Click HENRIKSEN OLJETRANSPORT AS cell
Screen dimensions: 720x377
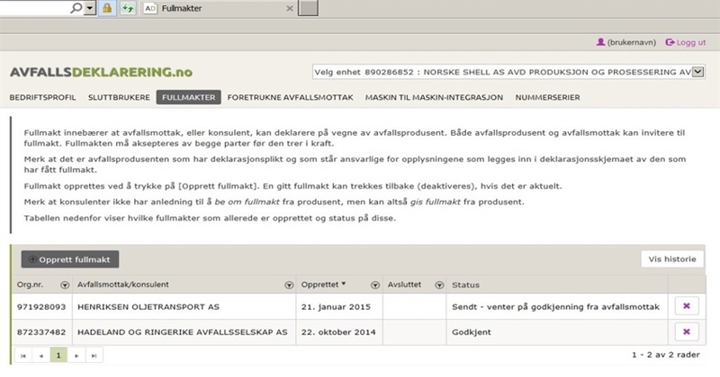185,307
